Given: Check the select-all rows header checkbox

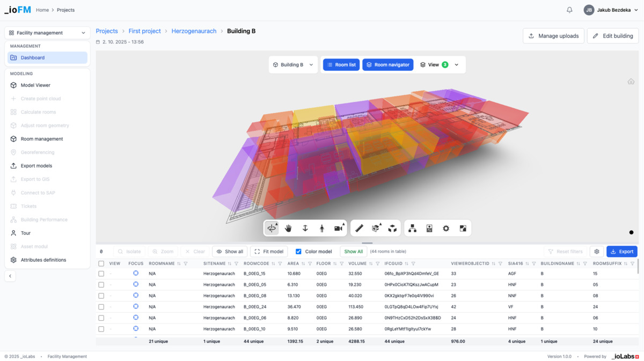Looking at the screenshot, I should pos(101,264).
